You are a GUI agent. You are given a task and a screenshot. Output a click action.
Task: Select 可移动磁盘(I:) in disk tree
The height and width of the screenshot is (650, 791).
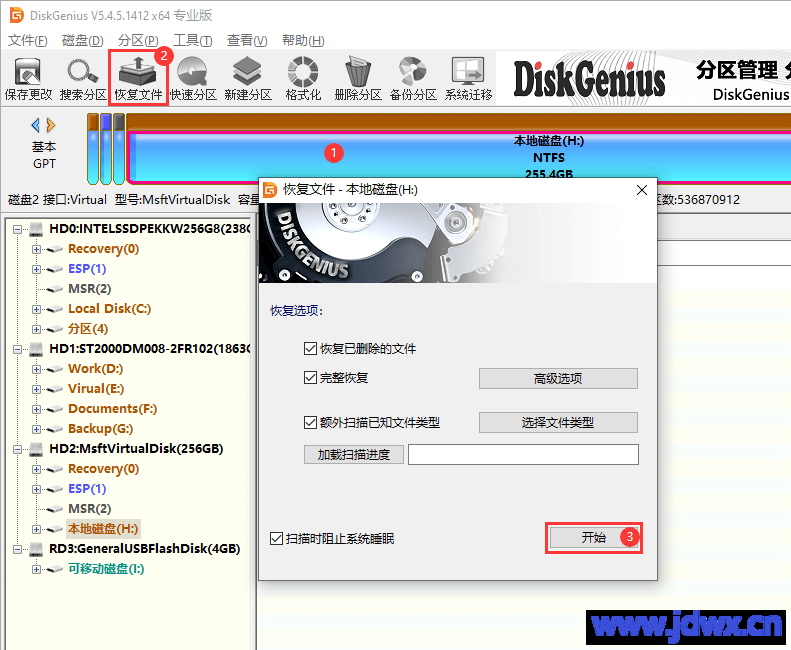(106, 569)
